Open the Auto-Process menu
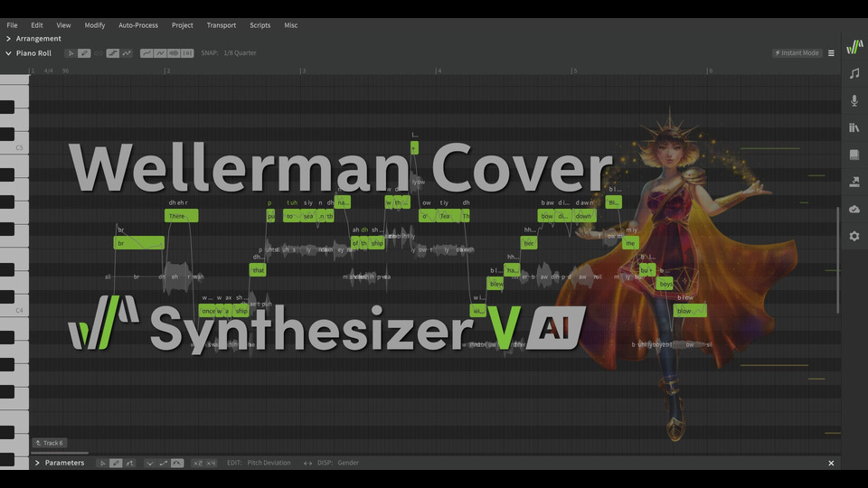Viewport: 868px width, 488px height. point(138,25)
